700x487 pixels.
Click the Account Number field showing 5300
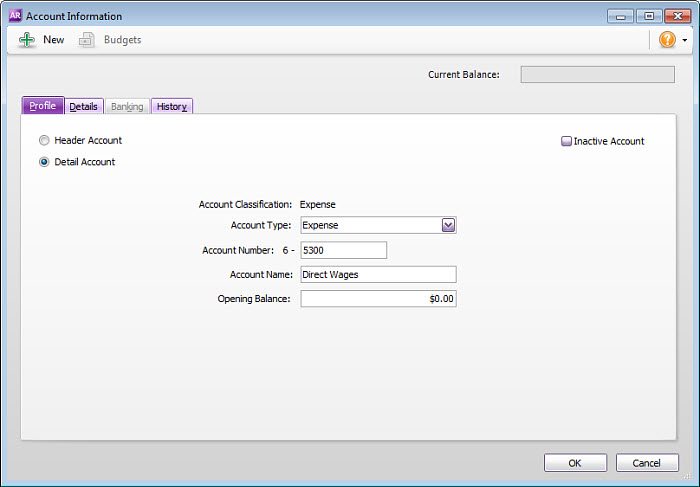tap(343, 250)
